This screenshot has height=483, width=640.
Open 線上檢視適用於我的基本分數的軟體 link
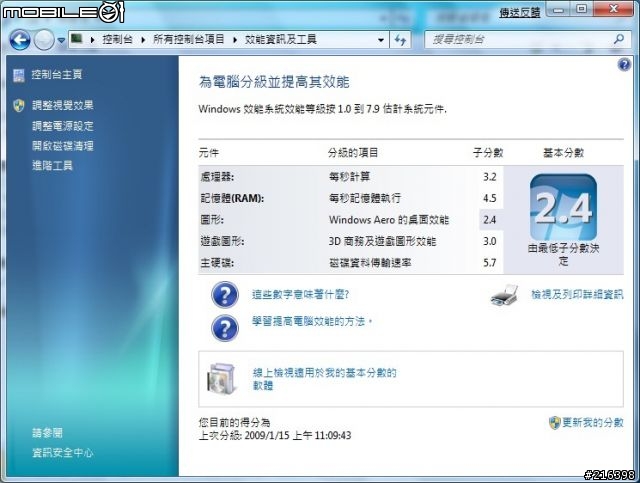324,379
